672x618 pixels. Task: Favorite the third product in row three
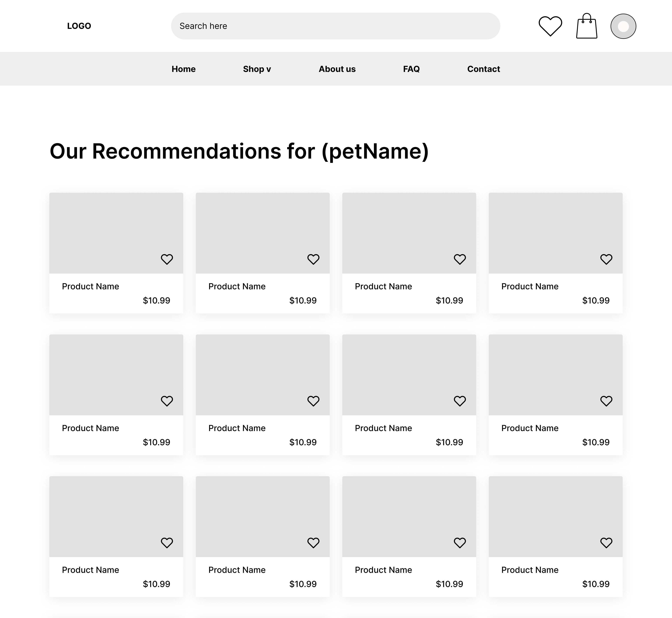coord(460,543)
